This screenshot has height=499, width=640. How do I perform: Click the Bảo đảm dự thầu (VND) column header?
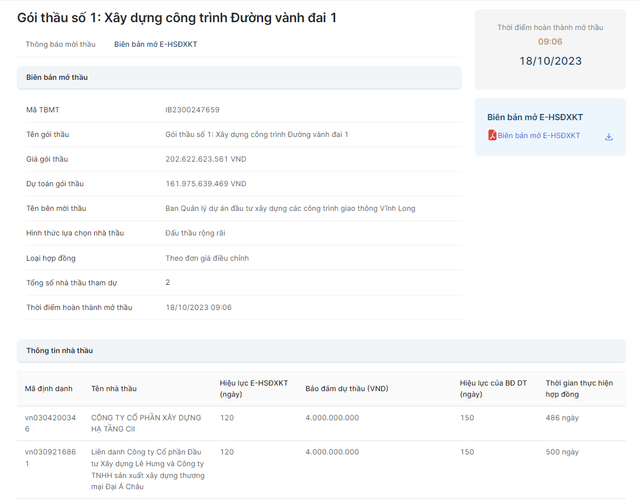(346, 388)
